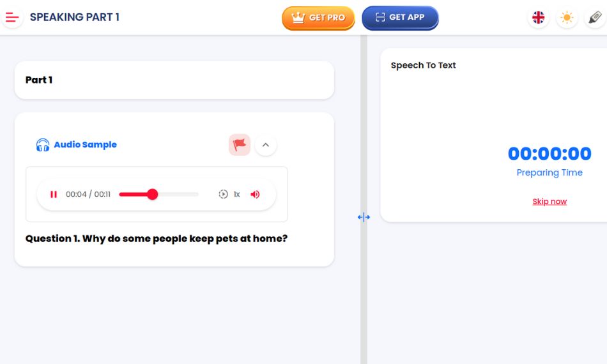Select the highlighter pen tool
Image resolution: width=607 pixels, height=364 pixels.
pos(595,17)
